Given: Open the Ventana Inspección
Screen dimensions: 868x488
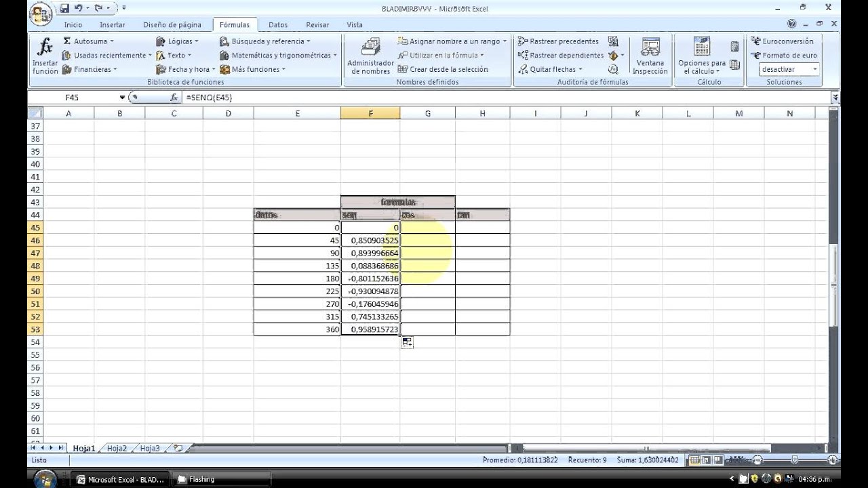Looking at the screenshot, I should click(650, 56).
